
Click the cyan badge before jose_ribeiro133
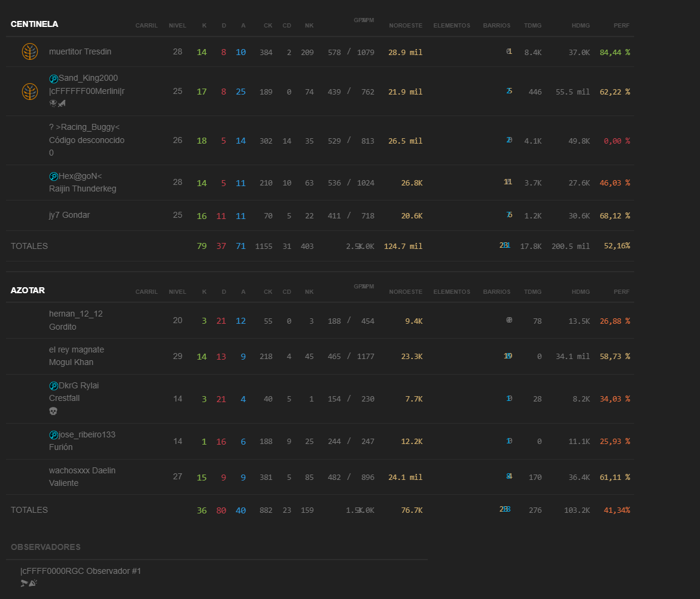click(x=53, y=435)
